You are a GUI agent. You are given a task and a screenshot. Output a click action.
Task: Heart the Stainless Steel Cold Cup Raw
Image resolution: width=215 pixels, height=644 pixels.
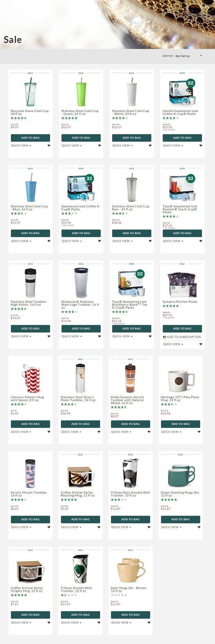(x=150, y=241)
